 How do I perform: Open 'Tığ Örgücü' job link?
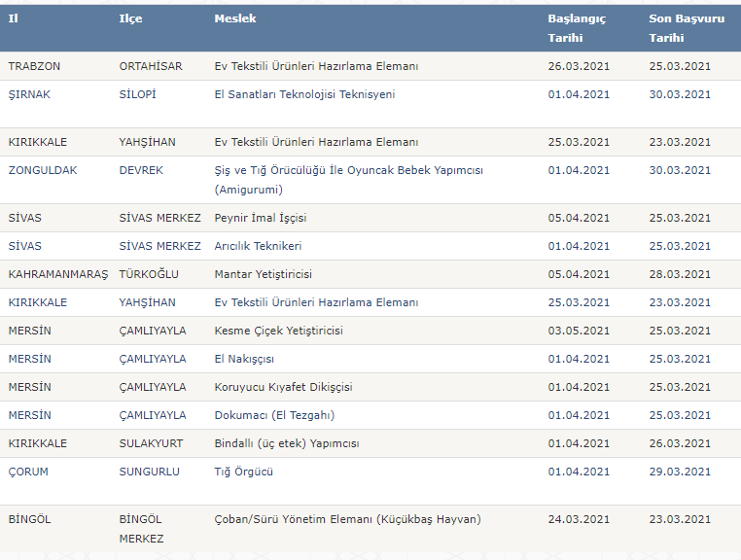[x=244, y=472]
